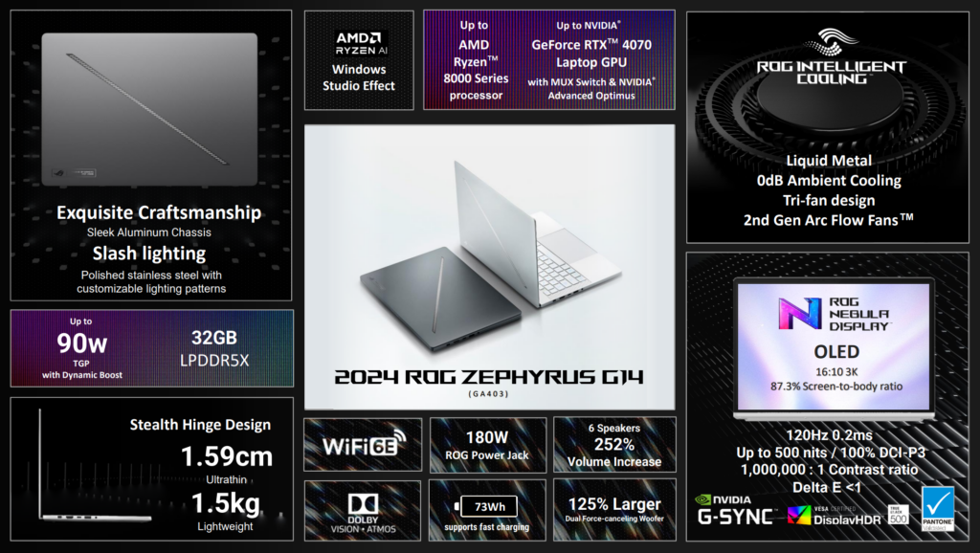The height and width of the screenshot is (553, 980).
Task: Click 'customizable lighting patterns' text
Action: (x=151, y=289)
